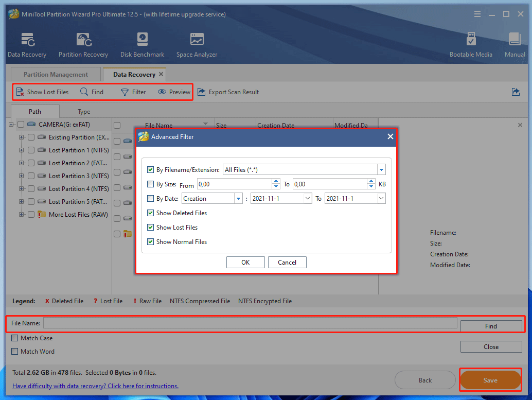Viewport: 532px width, 400px height.
Task: Click the File Name search field
Action: click(x=250, y=323)
